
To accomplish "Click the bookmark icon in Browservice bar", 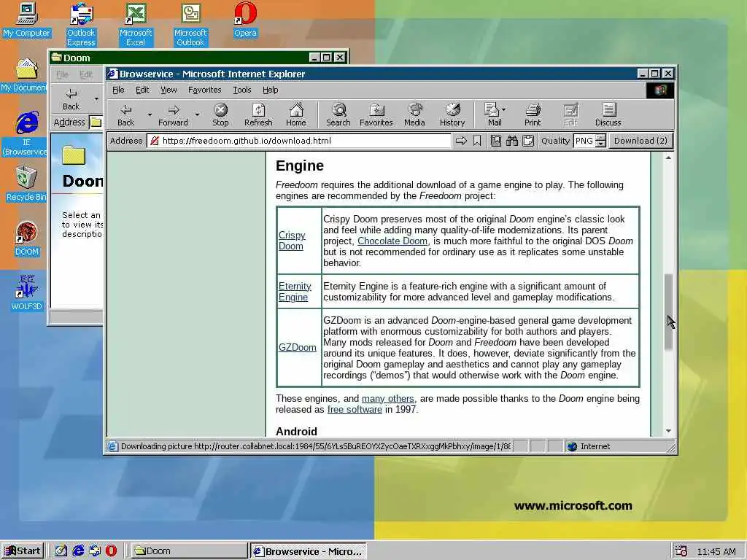I will (x=477, y=141).
